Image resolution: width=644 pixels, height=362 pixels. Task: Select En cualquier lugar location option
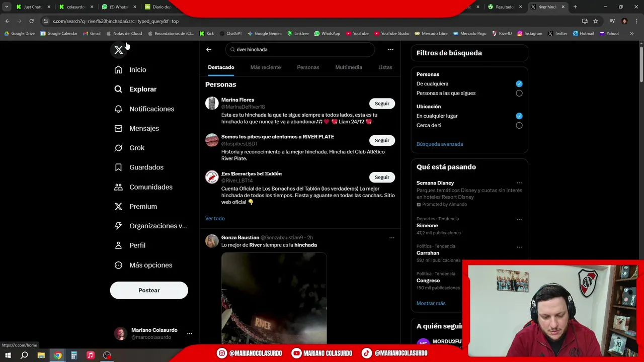coord(519,116)
